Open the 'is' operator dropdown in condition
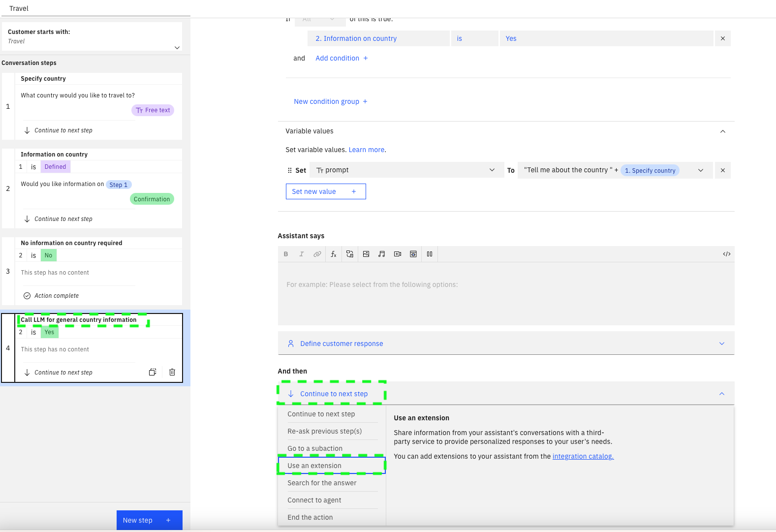 coord(475,38)
